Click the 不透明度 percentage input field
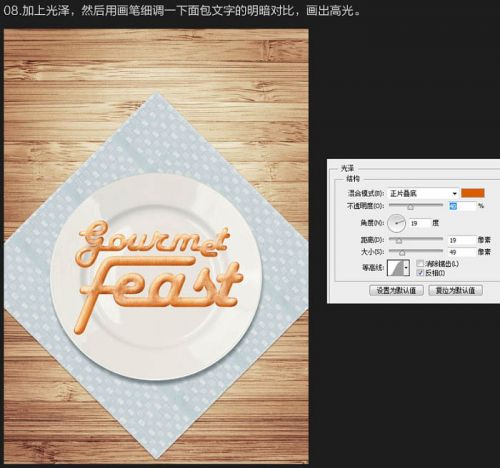This screenshot has width=500, height=468. pyautogui.click(x=462, y=206)
